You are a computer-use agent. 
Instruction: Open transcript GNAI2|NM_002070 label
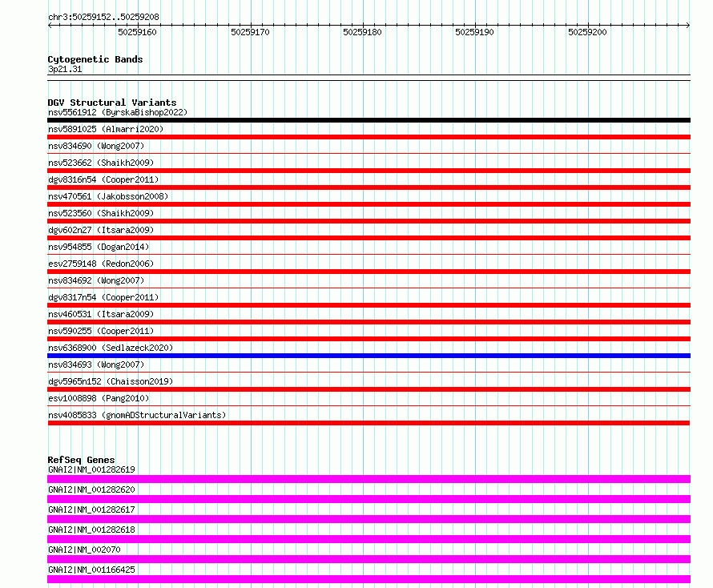[84, 550]
